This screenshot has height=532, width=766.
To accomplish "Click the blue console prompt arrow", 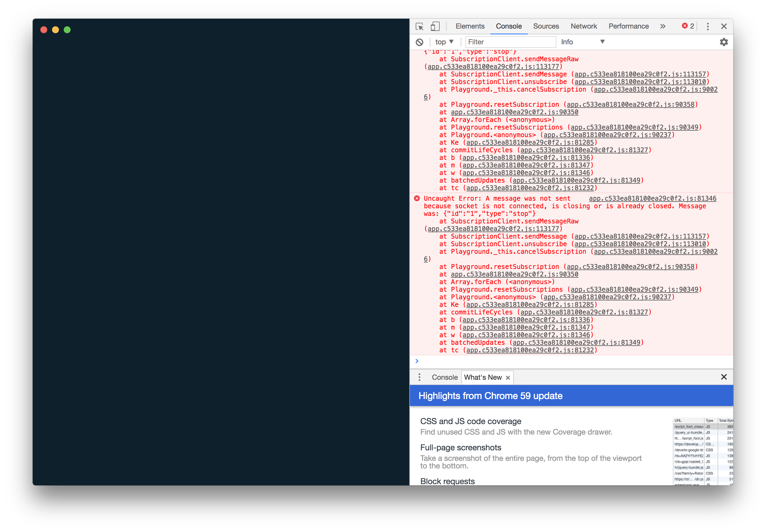I will pos(417,361).
